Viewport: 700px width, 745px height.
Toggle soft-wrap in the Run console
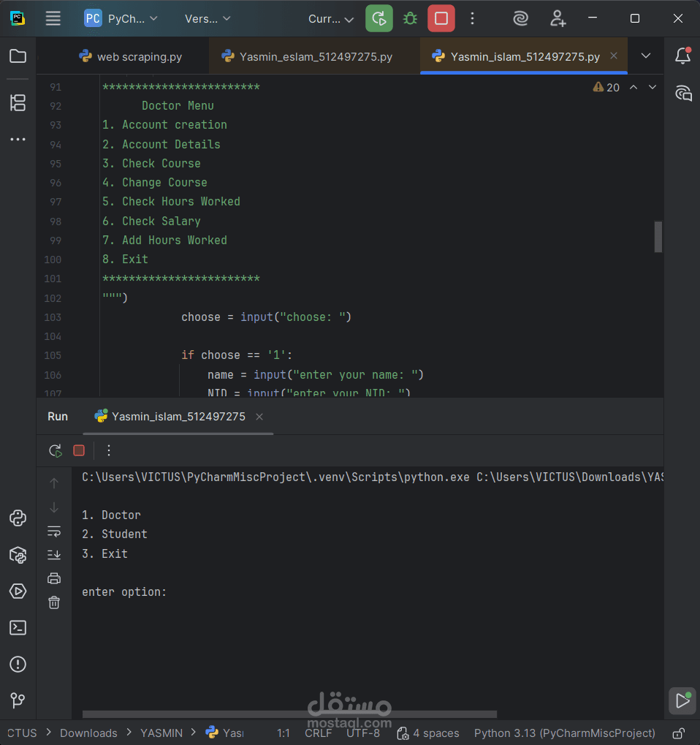click(53, 532)
